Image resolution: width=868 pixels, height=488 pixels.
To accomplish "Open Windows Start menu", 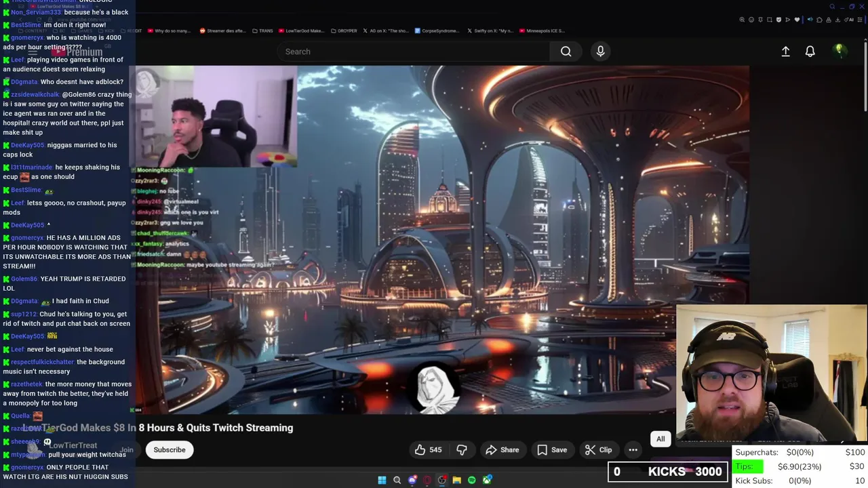I will tap(382, 480).
